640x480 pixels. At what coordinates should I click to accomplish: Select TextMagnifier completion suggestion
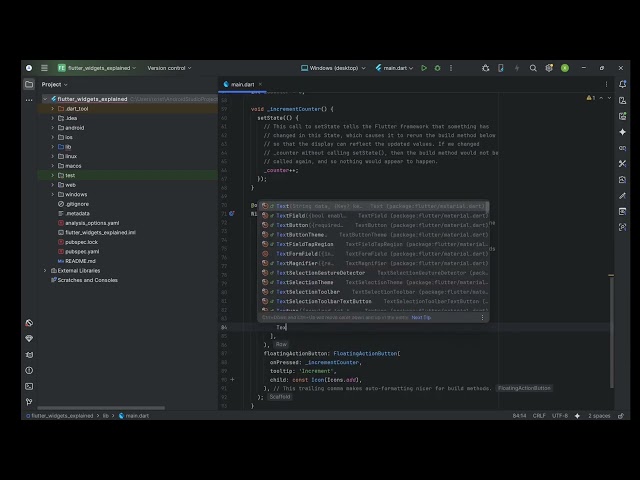click(x=373, y=263)
